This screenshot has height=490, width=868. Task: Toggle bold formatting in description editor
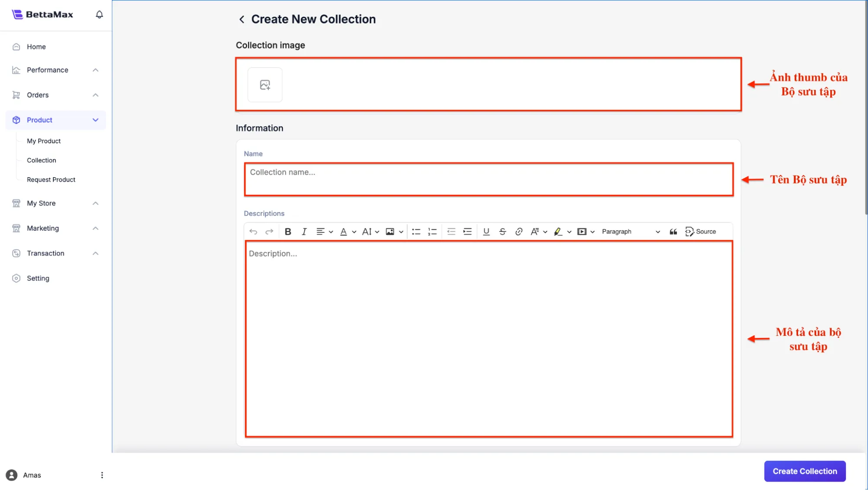tap(287, 232)
